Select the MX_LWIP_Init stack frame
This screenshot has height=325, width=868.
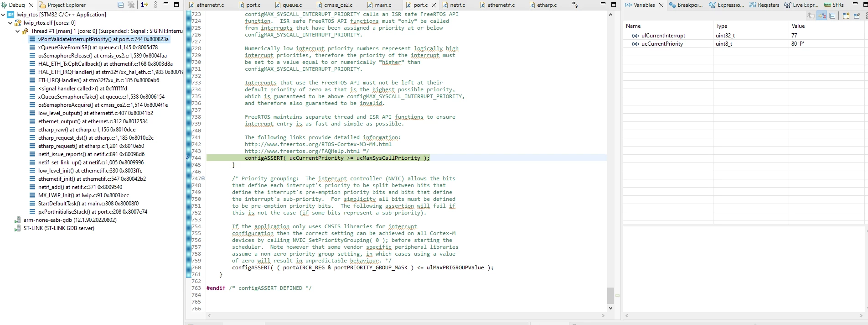(x=79, y=195)
